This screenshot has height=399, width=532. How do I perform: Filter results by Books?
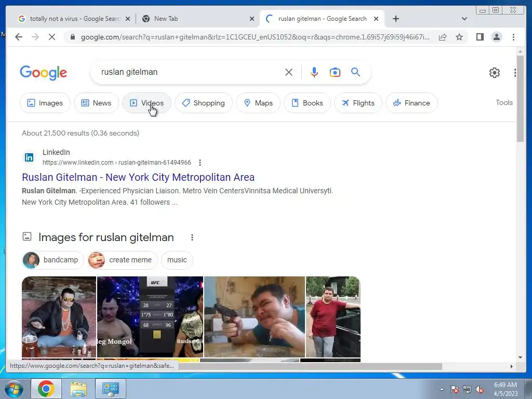click(307, 103)
